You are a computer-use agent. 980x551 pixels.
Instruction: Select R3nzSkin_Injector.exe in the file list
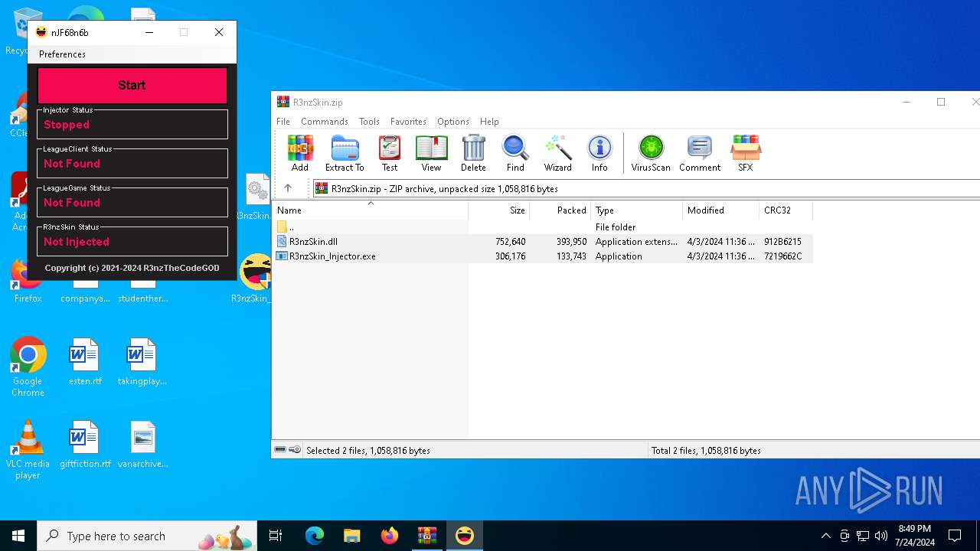click(544, 256)
